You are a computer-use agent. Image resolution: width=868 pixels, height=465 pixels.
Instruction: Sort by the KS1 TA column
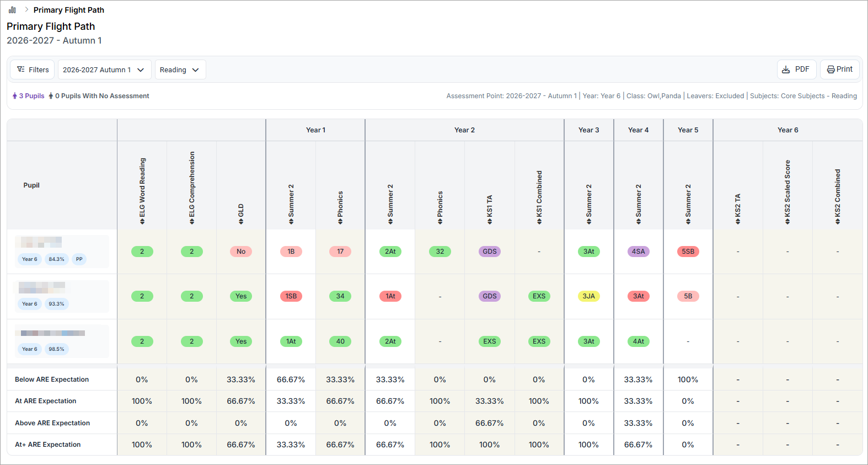(490, 221)
